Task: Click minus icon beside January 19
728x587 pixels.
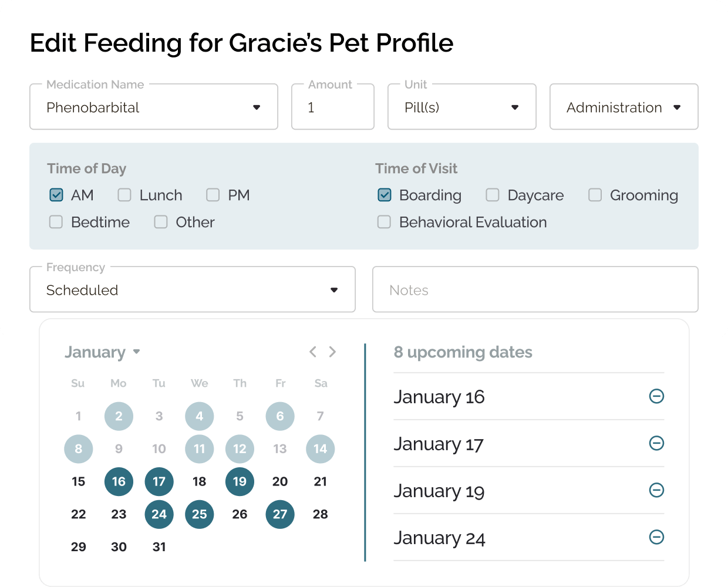Action: (656, 490)
